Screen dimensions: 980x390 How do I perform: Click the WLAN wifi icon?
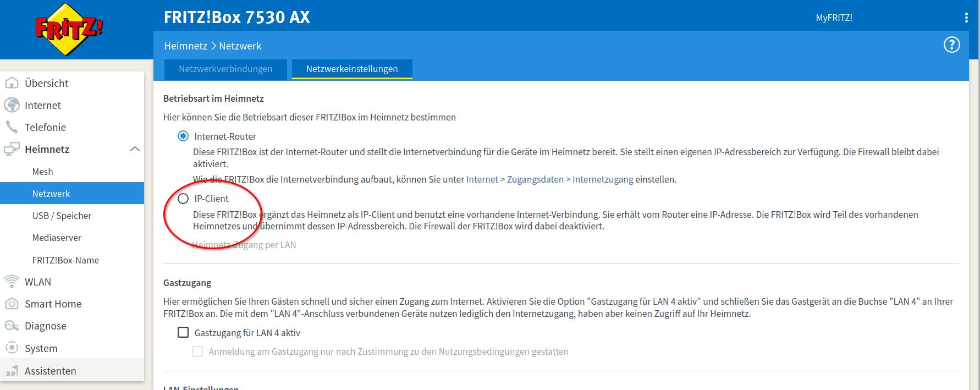(12, 282)
